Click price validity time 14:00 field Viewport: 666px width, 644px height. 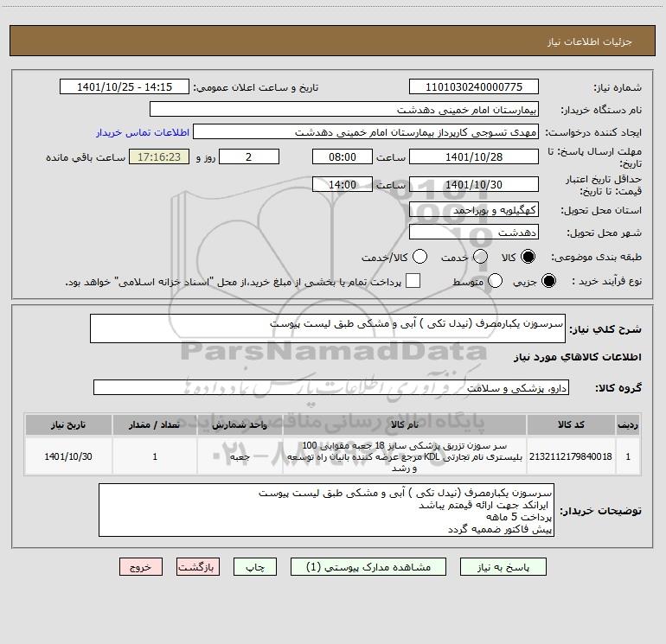tap(343, 184)
